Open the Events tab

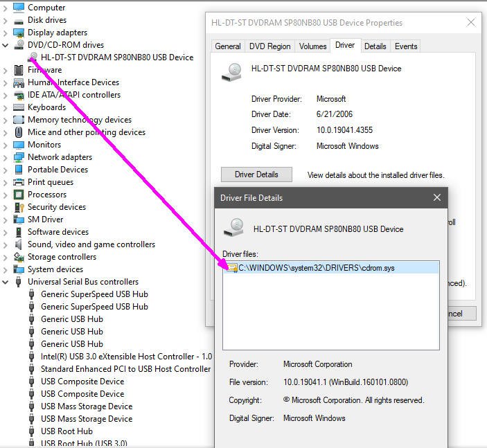click(x=406, y=46)
